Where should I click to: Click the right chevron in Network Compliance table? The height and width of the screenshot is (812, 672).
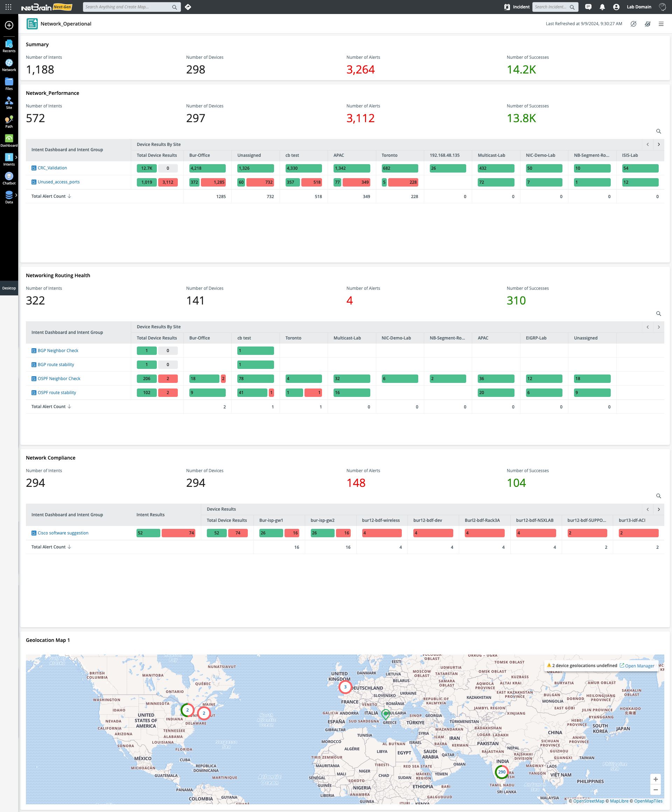tap(659, 509)
